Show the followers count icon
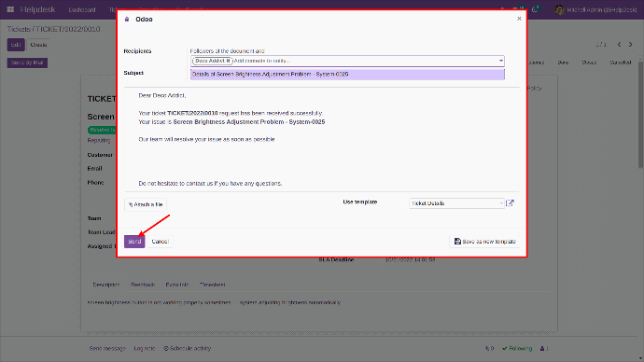This screenshot has height=362, width=644. pos(544,348)
